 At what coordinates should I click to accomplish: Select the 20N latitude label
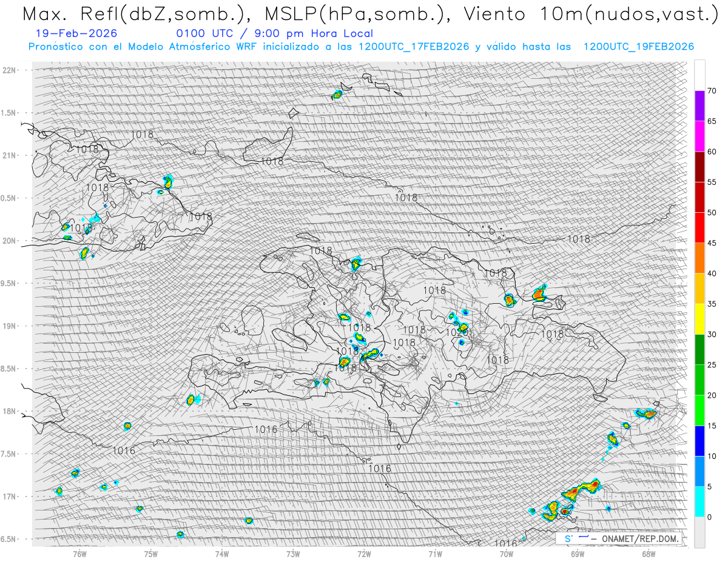pos(10,241)
